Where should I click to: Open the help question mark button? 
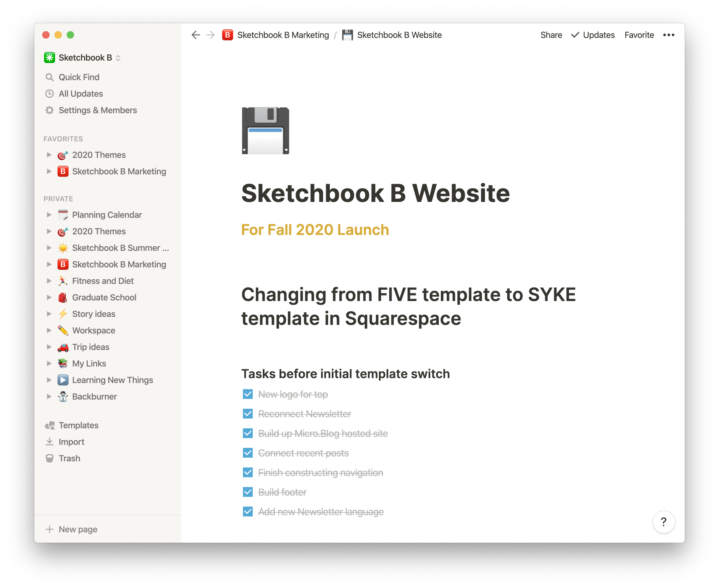pyautogui.click(x=663, y=522)
